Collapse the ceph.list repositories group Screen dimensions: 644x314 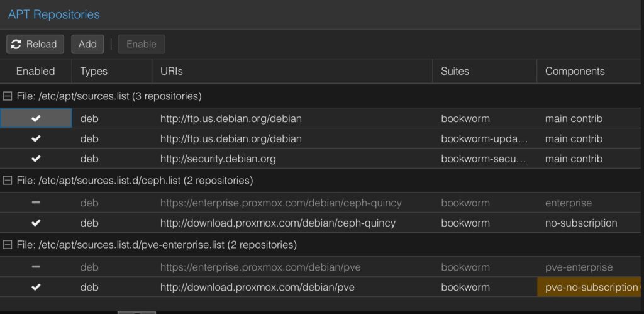point(7,181)
